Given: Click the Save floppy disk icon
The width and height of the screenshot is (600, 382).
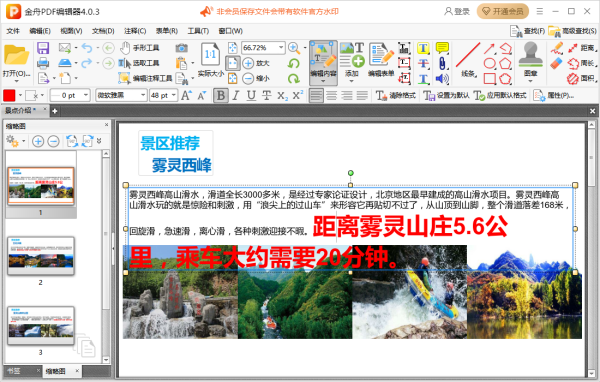Looking at the screenshot, I should [x=43, y=48].
